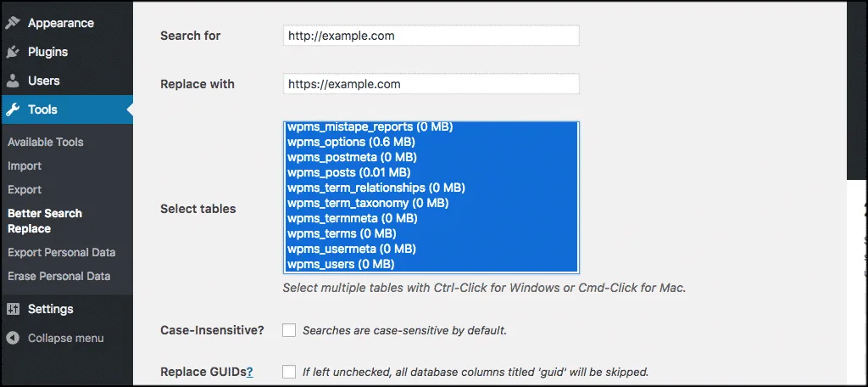Click the Plugins plug icon
Viewport: 868px width, 387px height.
(13, 52)
